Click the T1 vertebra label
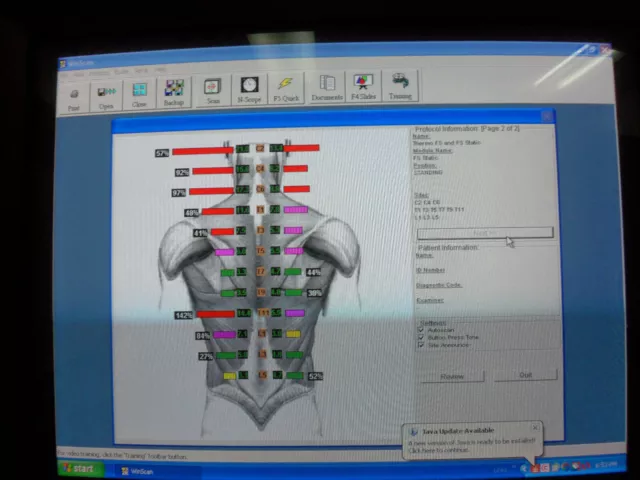 tap(260, 209)
